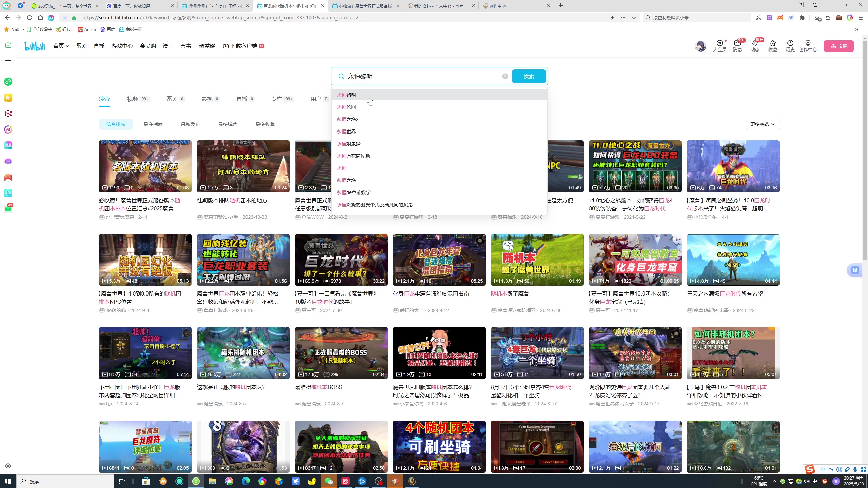This screenshot has height=488, width=868.
Task: Open the address bar three-dots menu
Action: [623, 18]
